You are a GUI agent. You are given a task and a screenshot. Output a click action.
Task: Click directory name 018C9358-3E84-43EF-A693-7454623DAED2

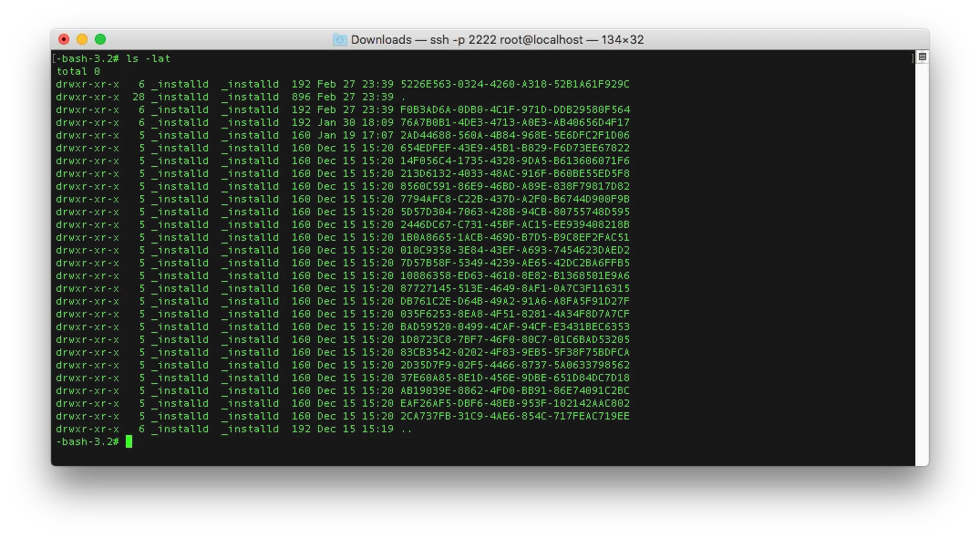[515, 250]
